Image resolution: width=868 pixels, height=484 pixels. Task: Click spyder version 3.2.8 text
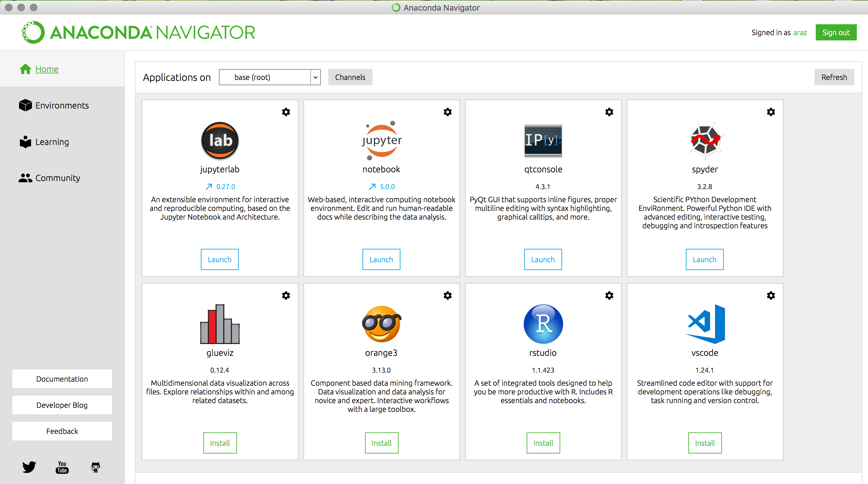(x=704, y=186)
